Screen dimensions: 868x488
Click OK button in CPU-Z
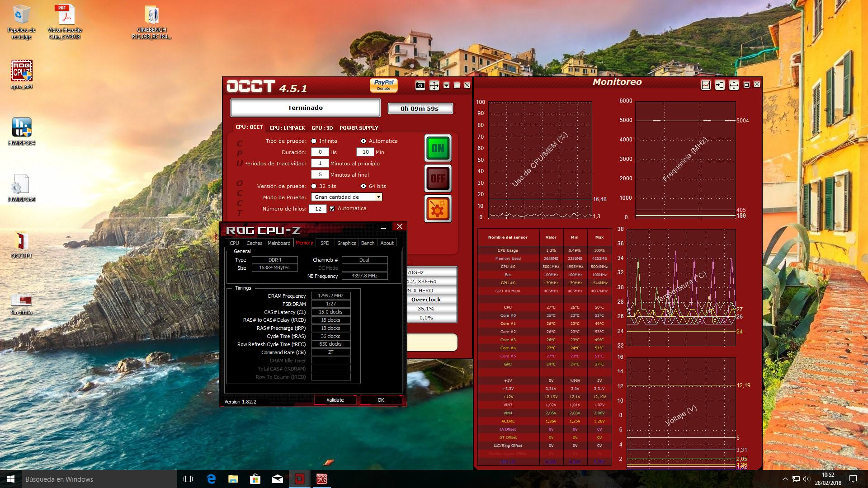[x=381, y=400]
